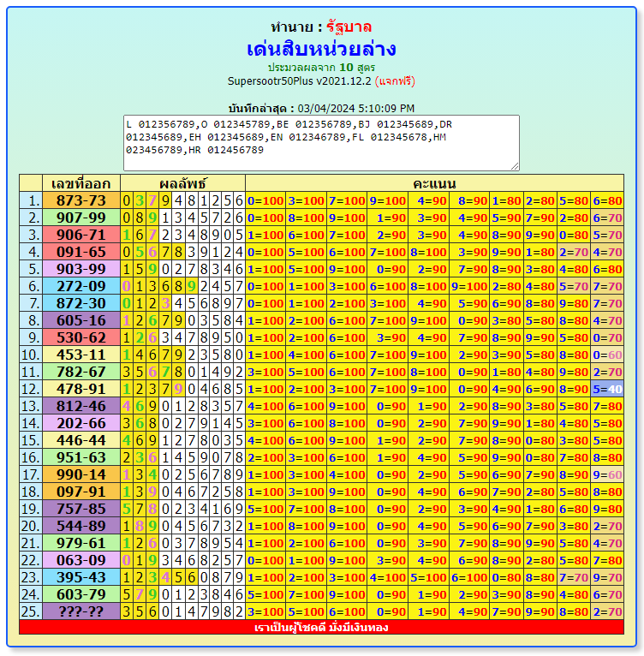
Task: Click '9=80' score in row 757-85
Action: point(607,510)
